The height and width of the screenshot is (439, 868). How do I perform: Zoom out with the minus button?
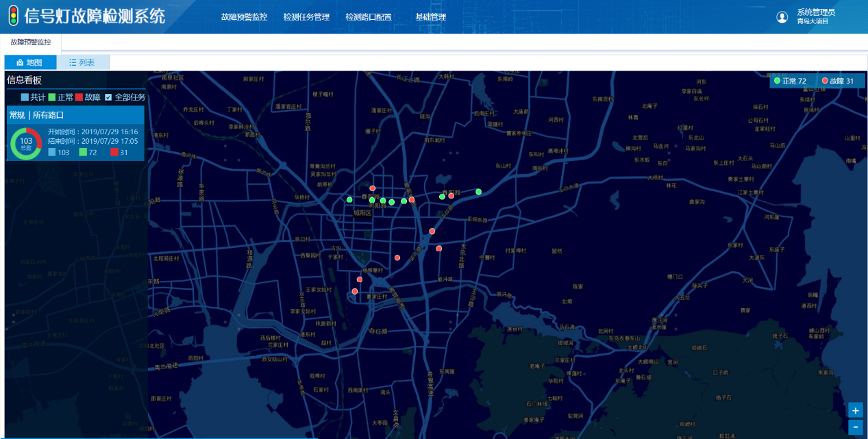(855, 427)
